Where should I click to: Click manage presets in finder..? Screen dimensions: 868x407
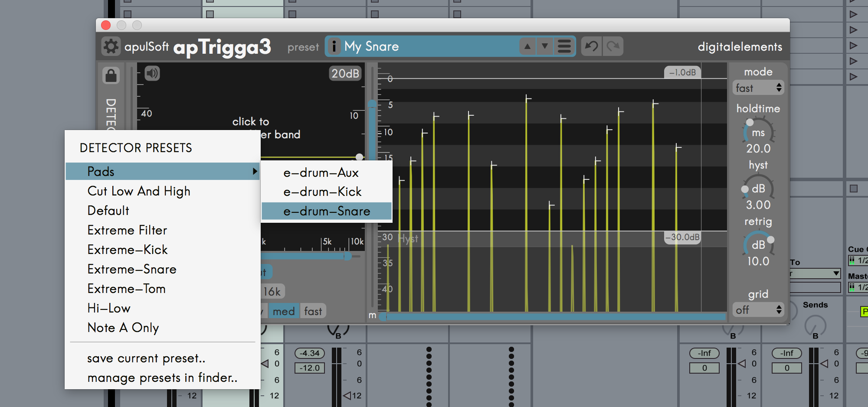(162, 378)
